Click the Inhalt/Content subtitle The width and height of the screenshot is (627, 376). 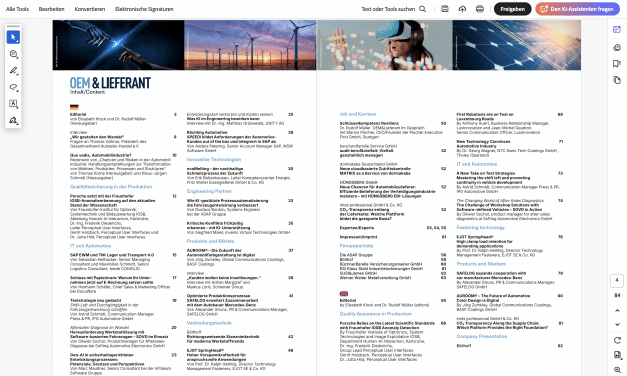click(87, 92)
